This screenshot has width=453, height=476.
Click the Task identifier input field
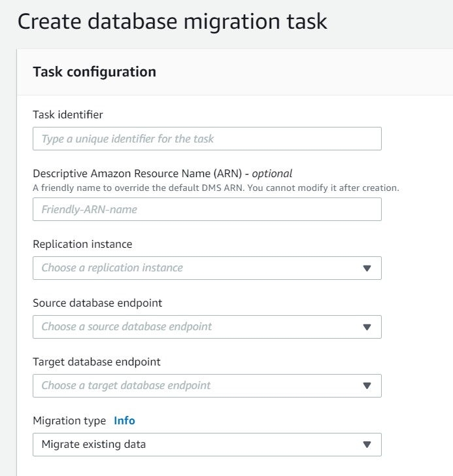[x=207, y=139]
